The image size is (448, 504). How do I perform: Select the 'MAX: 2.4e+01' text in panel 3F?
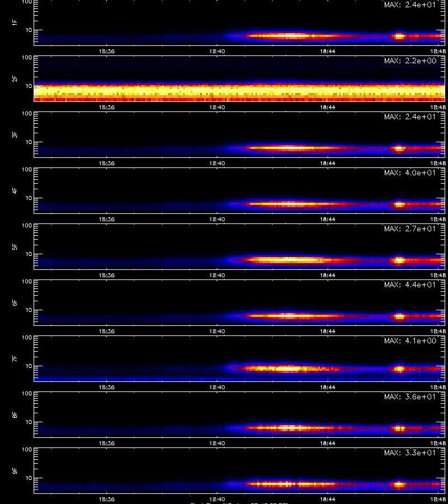point(410,116)
